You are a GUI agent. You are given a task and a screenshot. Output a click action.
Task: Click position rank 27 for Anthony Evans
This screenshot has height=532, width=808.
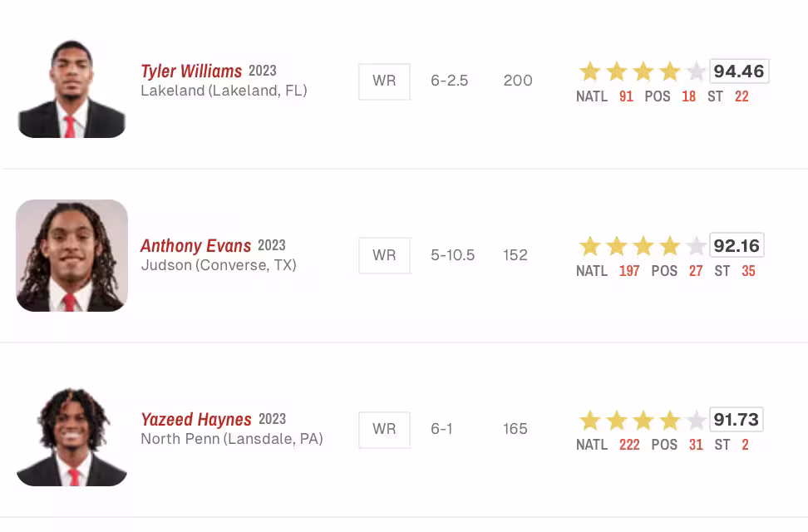696,271
